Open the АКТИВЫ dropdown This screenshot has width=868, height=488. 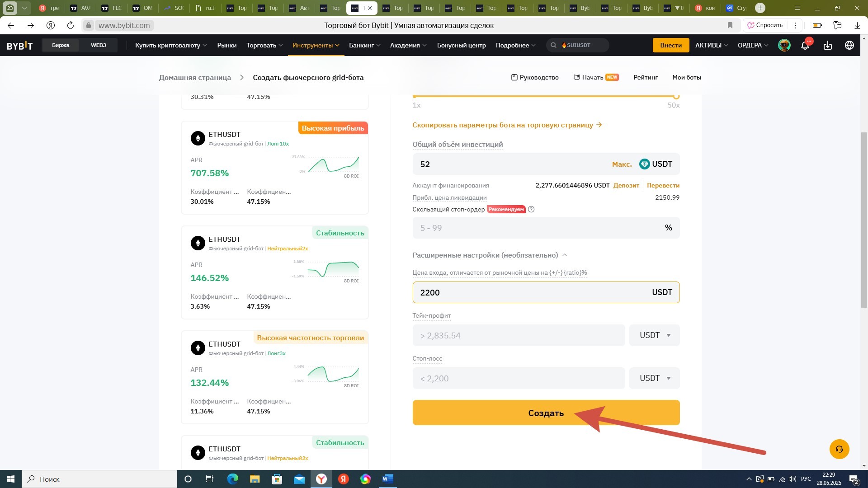tap(712, 45)
